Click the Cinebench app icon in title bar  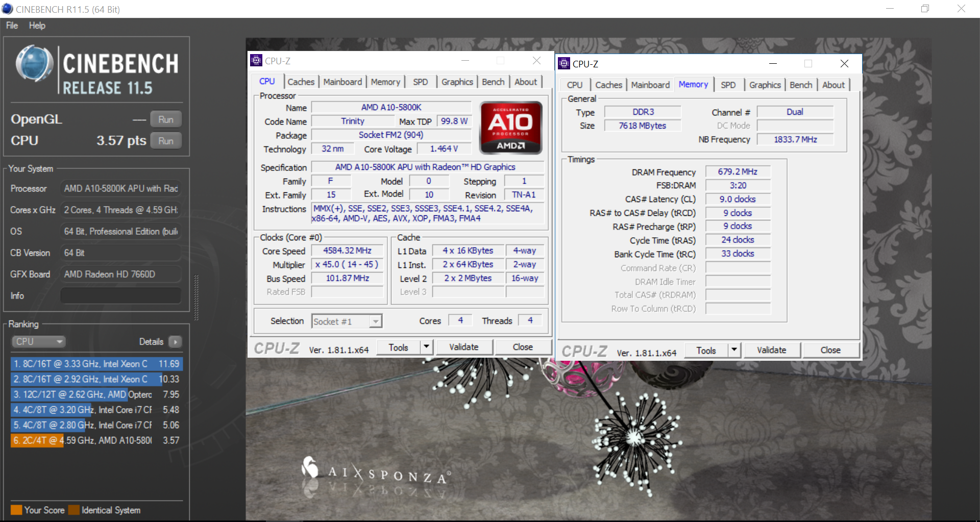(x=7, y=9)
